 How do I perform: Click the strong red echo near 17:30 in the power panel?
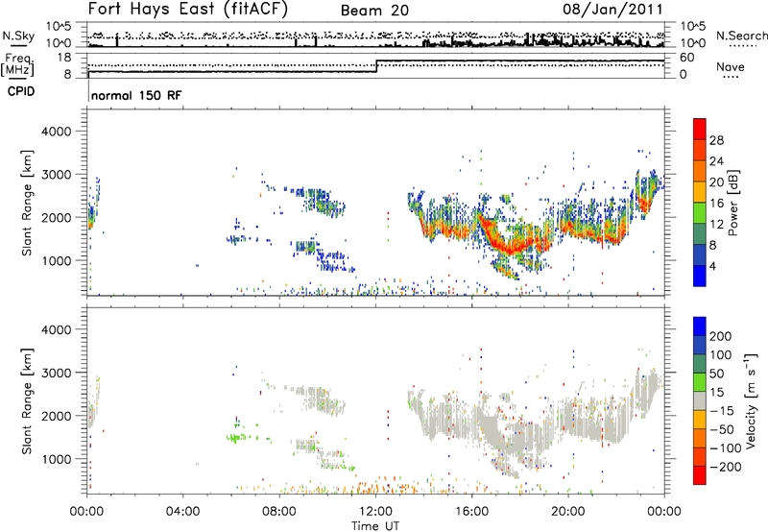point(512,248)
